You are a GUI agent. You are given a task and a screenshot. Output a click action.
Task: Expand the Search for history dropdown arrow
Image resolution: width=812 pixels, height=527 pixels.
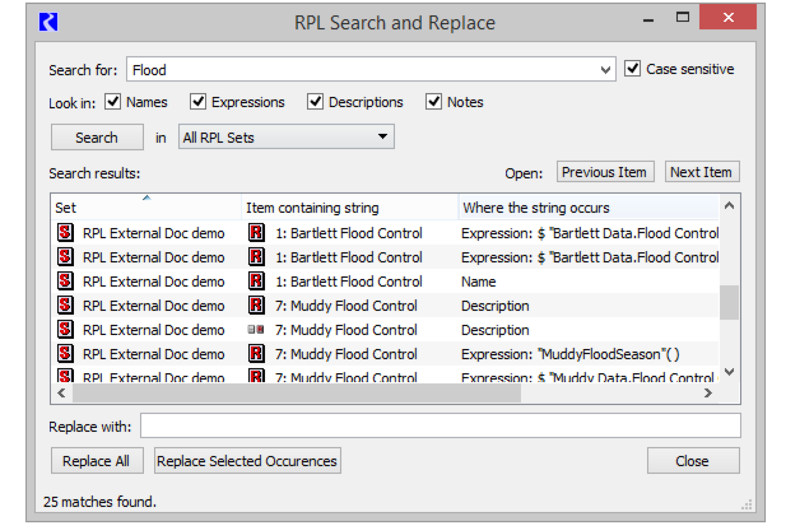tap(605, 70)
